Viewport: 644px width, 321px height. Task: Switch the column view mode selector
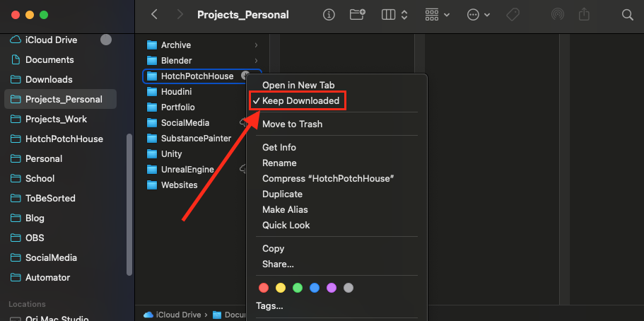point(394,14)
